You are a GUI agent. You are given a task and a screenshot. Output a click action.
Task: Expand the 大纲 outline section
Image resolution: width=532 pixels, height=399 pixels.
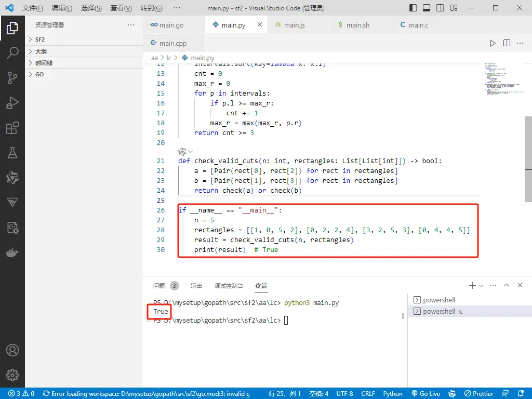pyautogui.click(x=84, y=51)
